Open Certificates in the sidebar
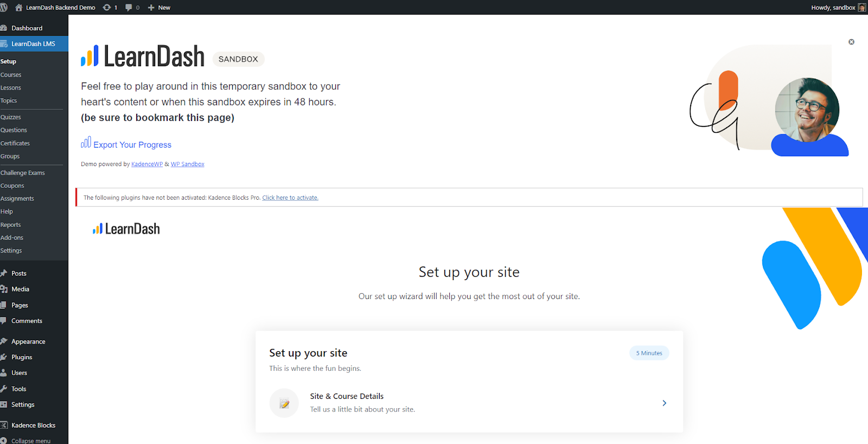The width and height of the screenshot is (868, 444). click(x=15, y=143)
